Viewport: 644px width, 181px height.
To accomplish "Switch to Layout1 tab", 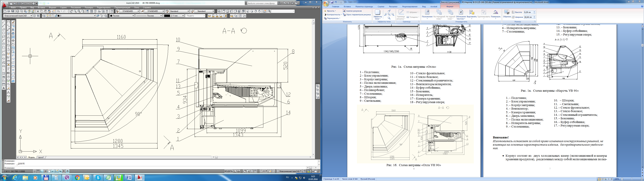I will [41, 157].
